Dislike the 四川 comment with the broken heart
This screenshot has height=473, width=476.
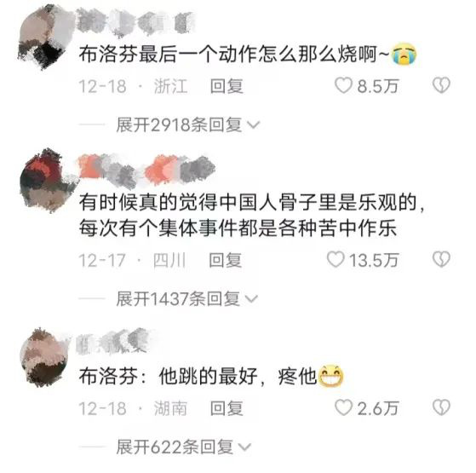coord(441,259)
